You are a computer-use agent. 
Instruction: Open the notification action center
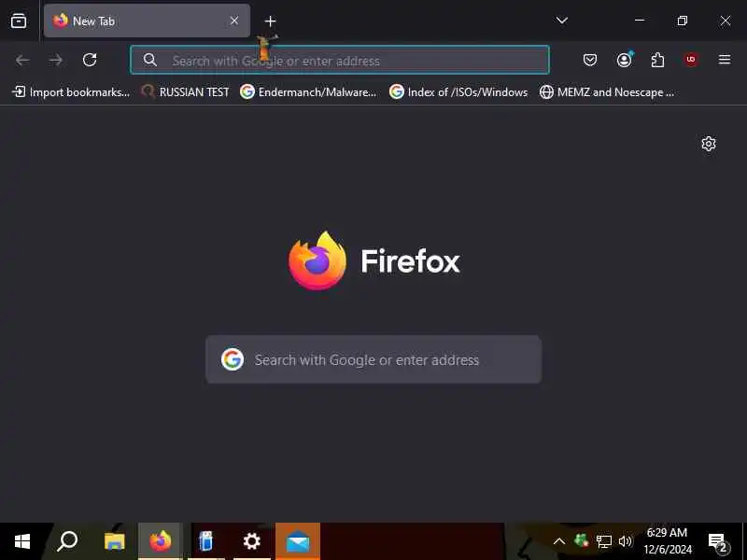(719, 542)
